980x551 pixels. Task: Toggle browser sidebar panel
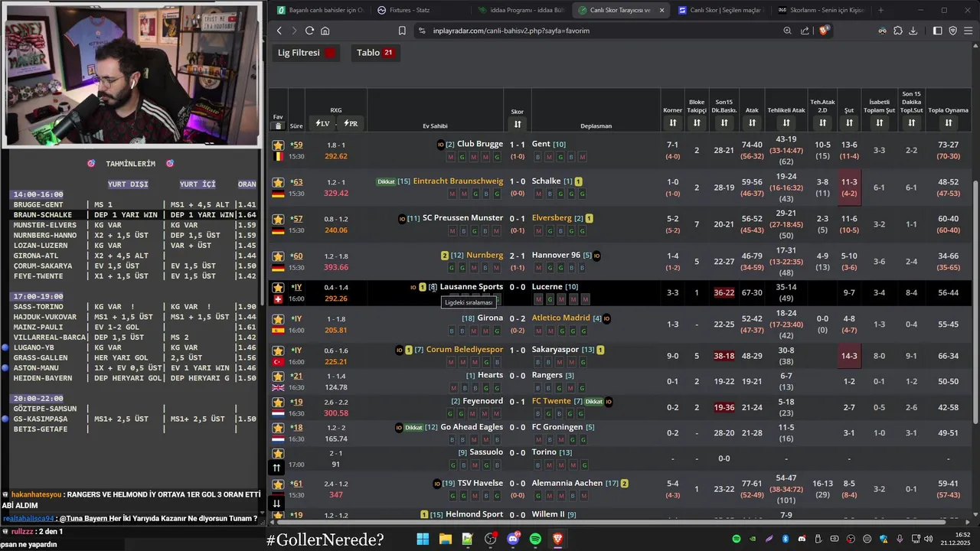pos(938,31)
